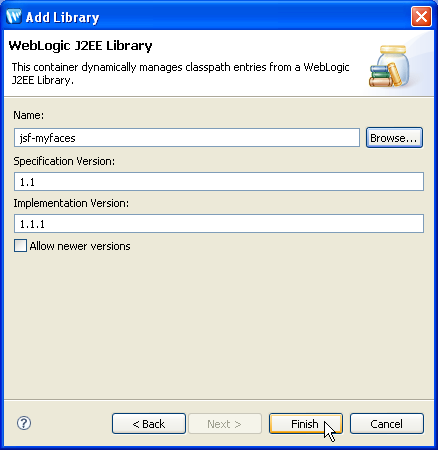
Task: Go to previous page with Back
Action: pyautogui.click(x=149, y=424)
